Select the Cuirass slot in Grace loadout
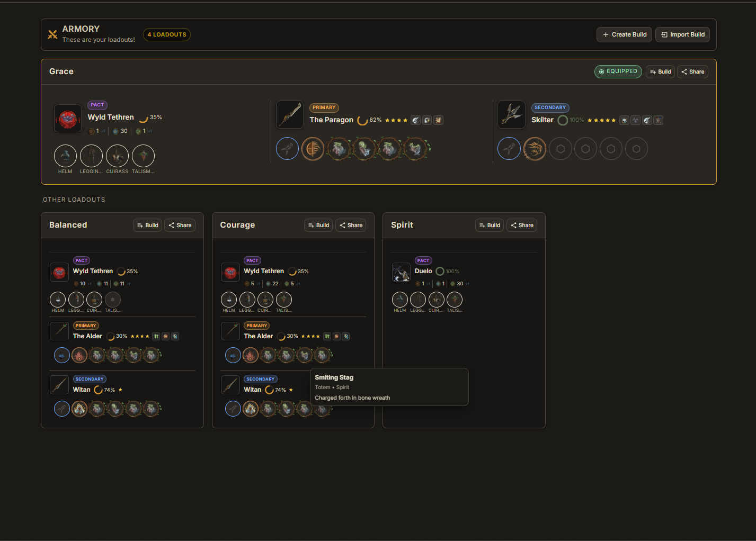756x541 pixels. [117, 156]
